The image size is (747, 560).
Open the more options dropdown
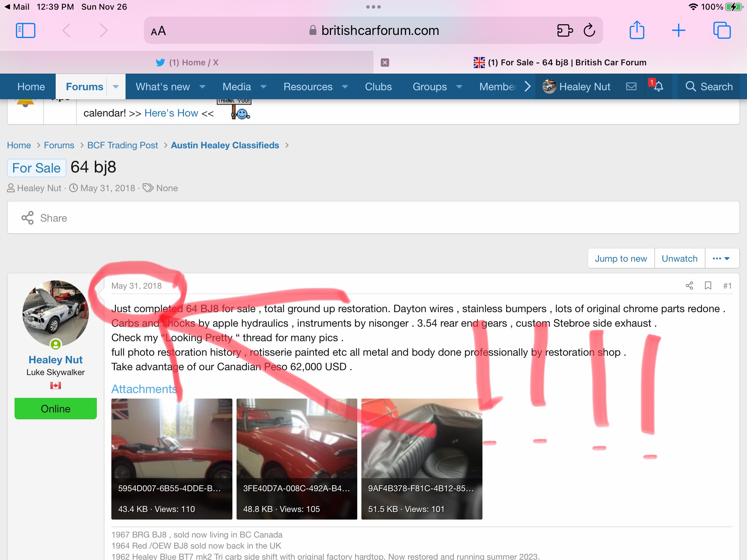tap(722, 259)
